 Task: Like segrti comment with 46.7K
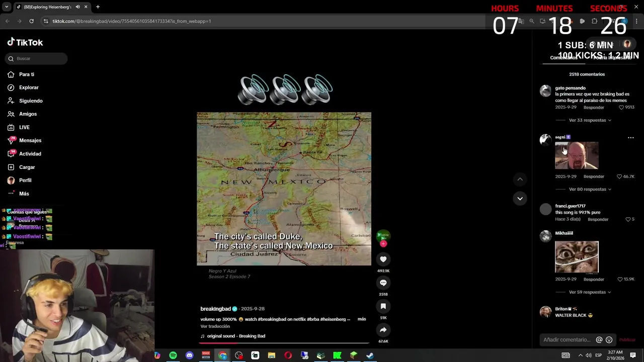point(619,176)
